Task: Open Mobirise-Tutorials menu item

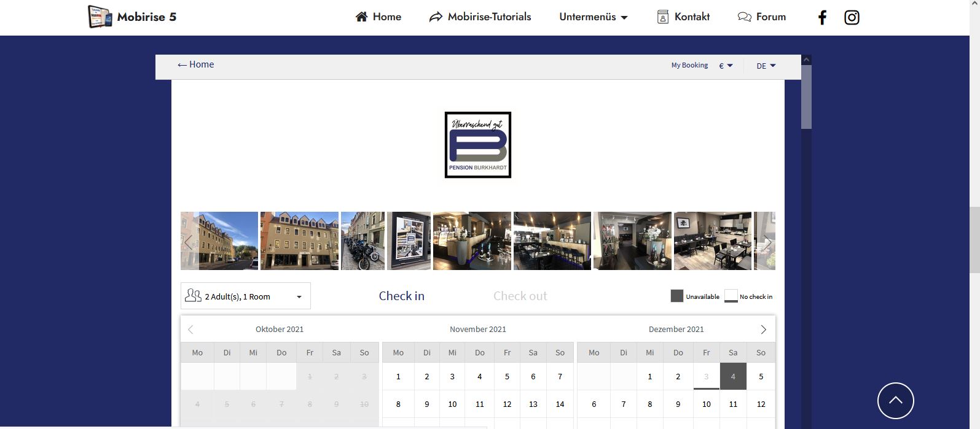Action: click(480, 17)
